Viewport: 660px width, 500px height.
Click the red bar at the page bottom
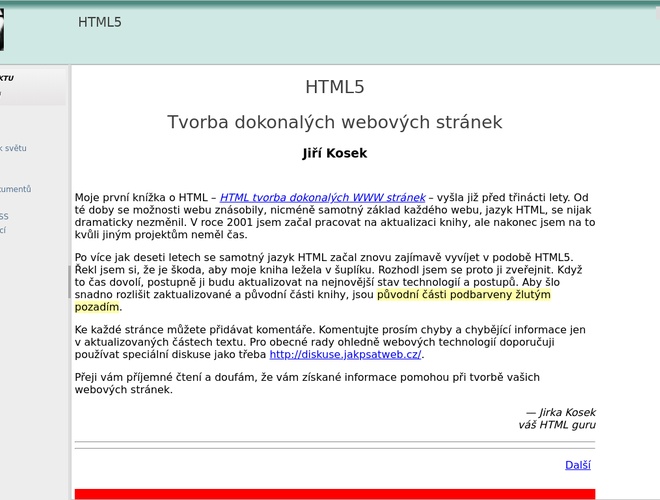tap(334, 494)
